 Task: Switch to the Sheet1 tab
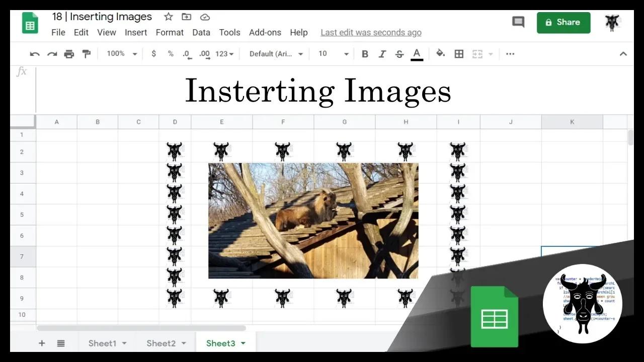click(103, 343)
